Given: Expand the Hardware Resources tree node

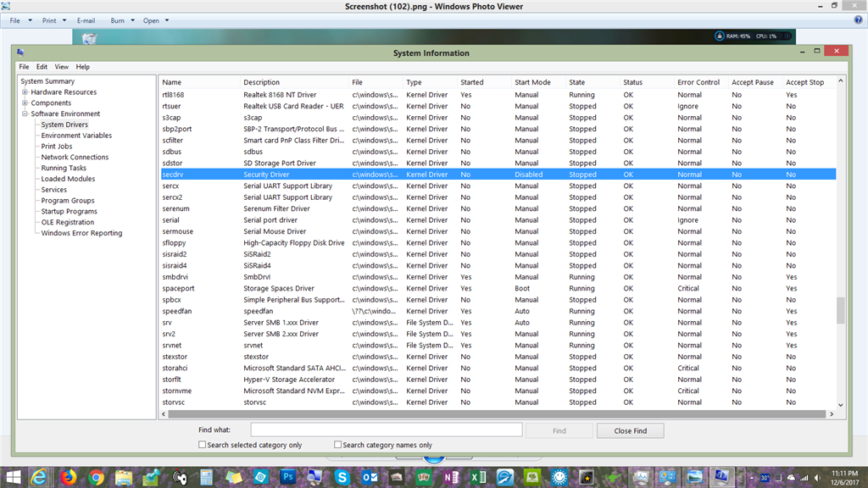Looking at the screenshot, I should [x=25, y=91].
